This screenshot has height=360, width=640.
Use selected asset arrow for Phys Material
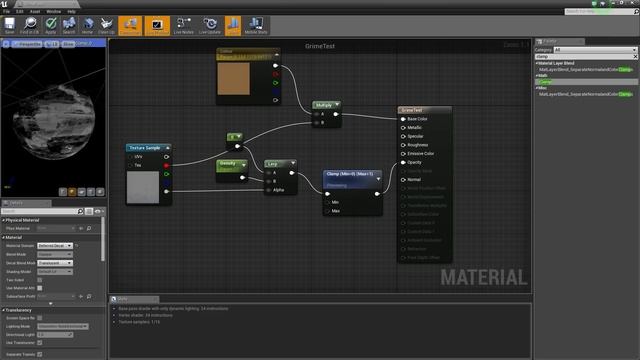[81, 229]
